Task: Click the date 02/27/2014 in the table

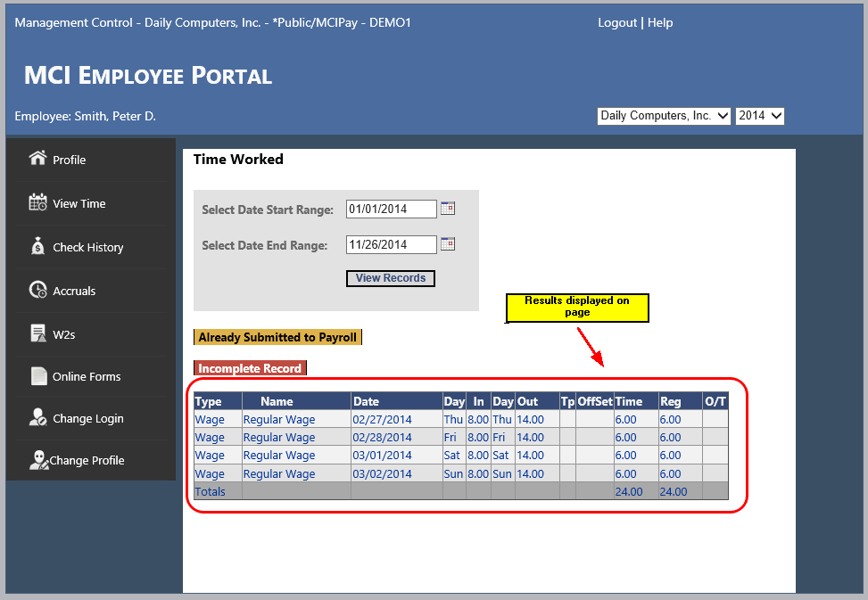Action: 382,420
